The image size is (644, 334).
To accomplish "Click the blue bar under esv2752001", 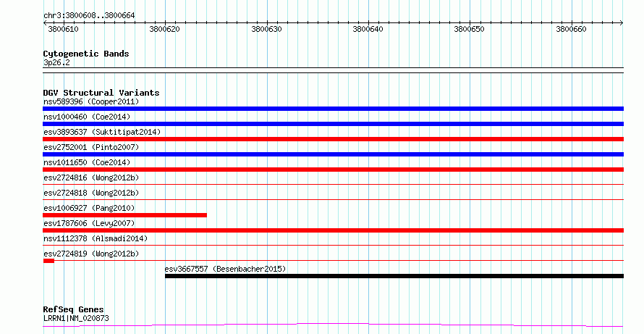I will coord(333,154).
